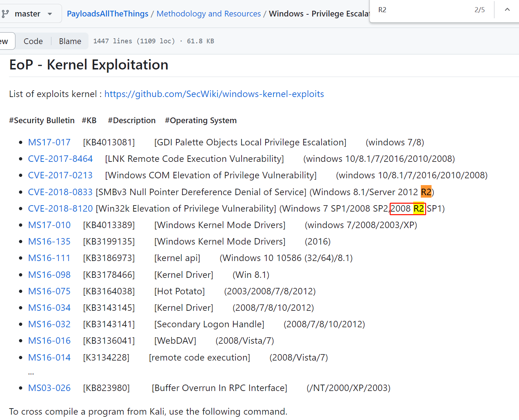Open the MS16-032 Secondary Logon link

point(49,324)
